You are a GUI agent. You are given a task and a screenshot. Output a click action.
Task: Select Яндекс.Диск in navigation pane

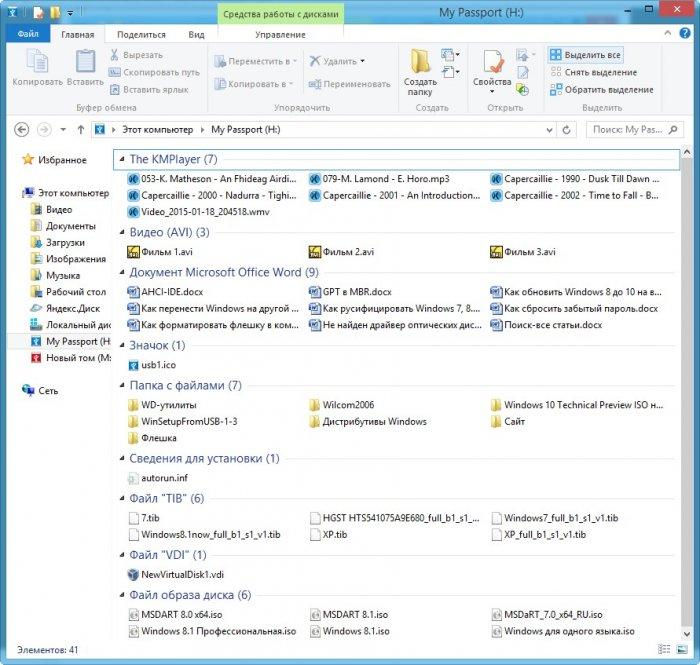click(64, 308)
